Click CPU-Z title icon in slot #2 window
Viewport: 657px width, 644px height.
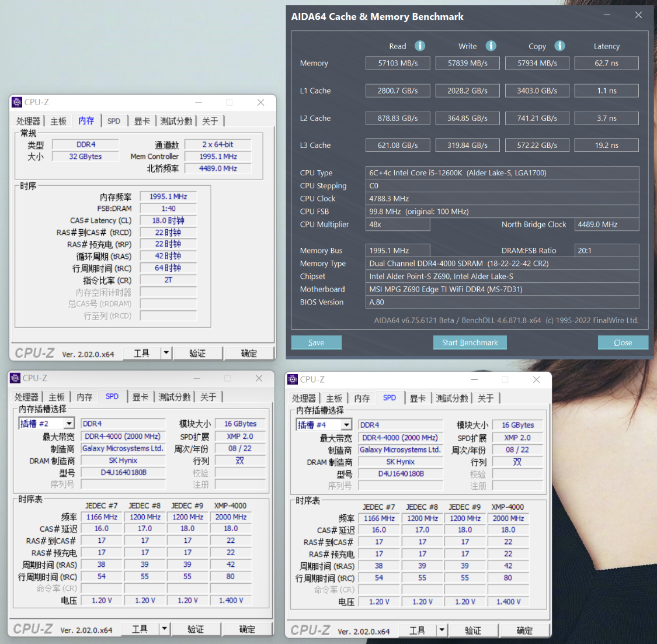pyautogui.click(x=16, y=378)
